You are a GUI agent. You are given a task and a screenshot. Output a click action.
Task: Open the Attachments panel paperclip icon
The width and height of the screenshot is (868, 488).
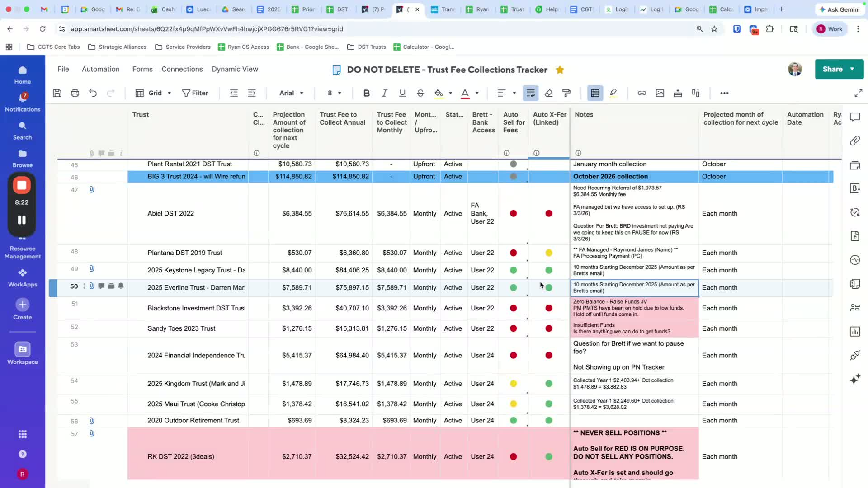pyautogui.click(x=854, y=141)
